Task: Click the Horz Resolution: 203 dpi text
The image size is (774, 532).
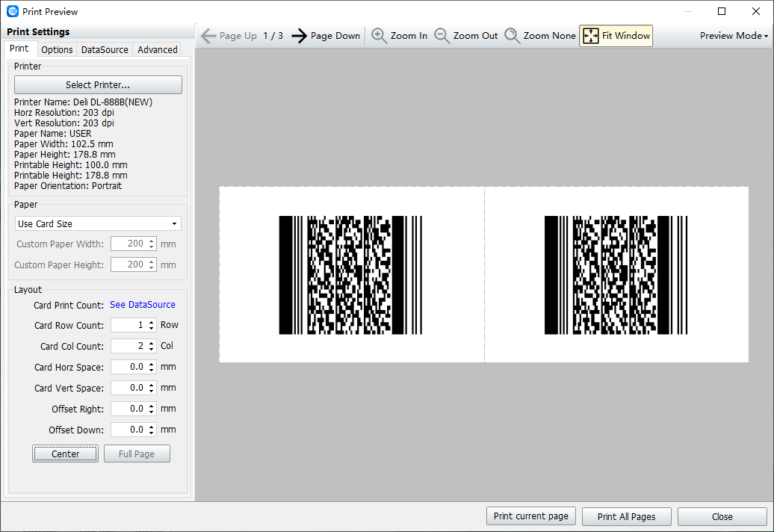Action: 64,113
